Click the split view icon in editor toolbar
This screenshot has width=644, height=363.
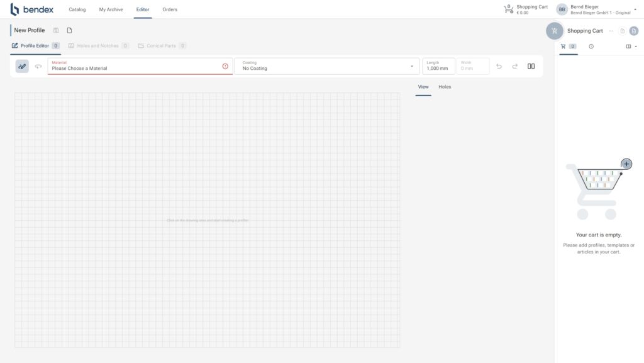pos(531,66)
